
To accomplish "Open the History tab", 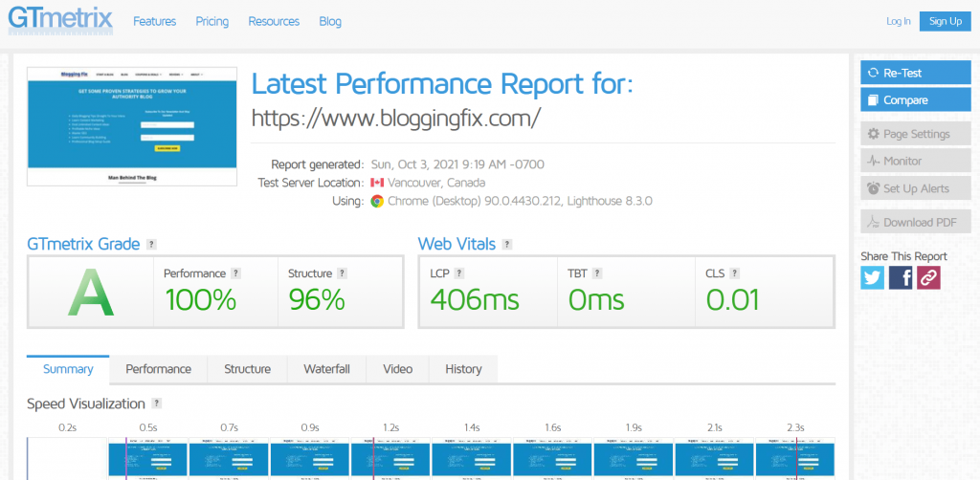I will (x=463, y=369).
